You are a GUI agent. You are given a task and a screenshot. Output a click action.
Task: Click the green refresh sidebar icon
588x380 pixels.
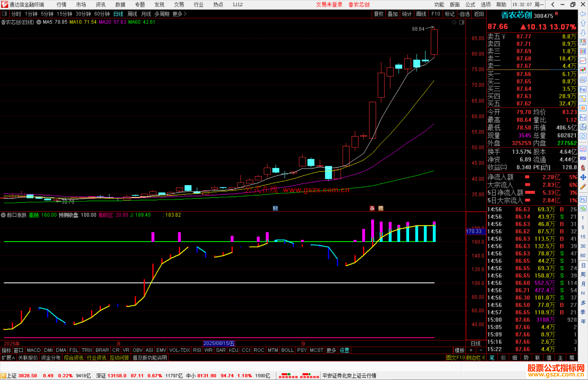[x=583, y=208]
